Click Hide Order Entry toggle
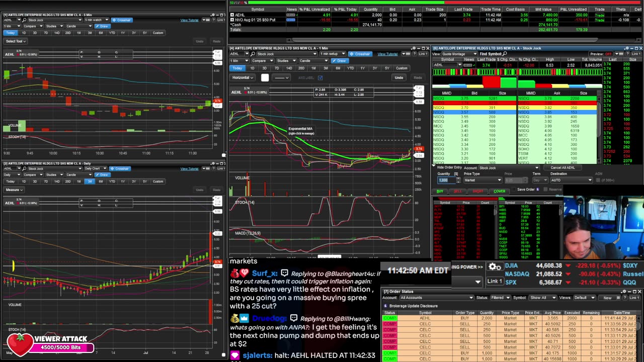Viewport: 644px width, 362px height. click(x=449, y=167)
